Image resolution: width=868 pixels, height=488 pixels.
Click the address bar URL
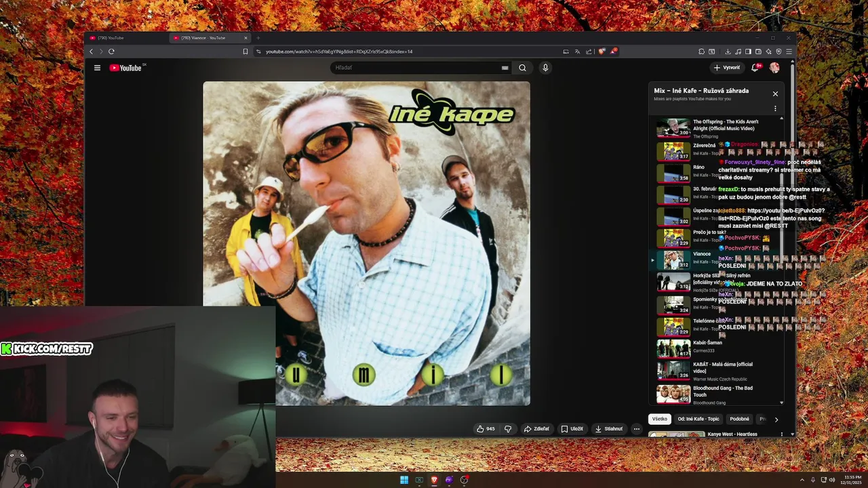pos(339,52)
